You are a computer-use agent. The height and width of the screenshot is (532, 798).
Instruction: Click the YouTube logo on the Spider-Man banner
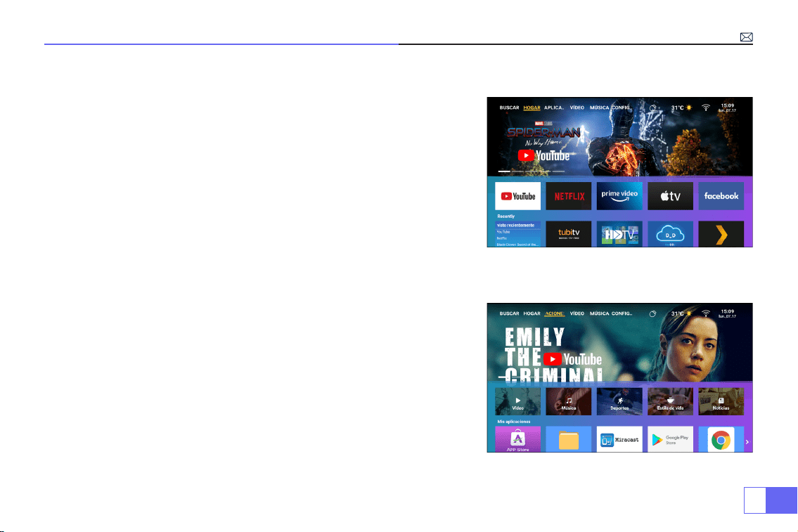coord(543,155)
